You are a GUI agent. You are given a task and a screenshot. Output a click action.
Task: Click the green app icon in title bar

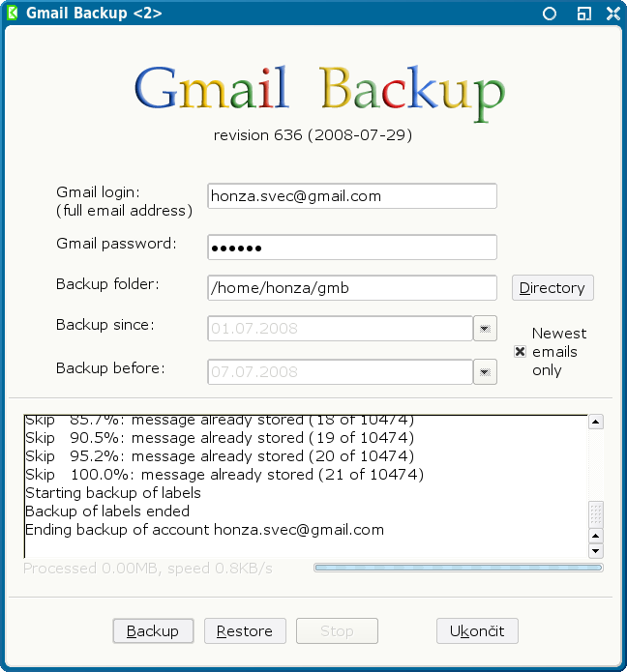click(12, 13)
